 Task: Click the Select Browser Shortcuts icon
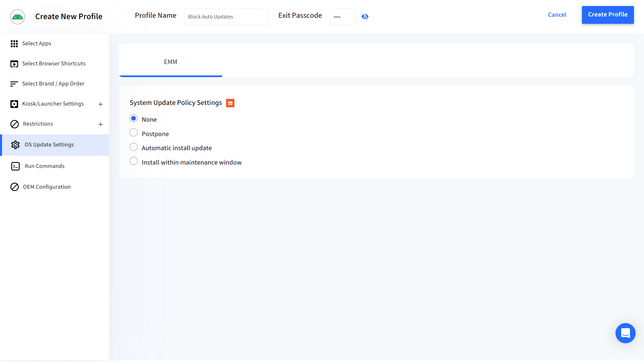(x=14, y=64)
